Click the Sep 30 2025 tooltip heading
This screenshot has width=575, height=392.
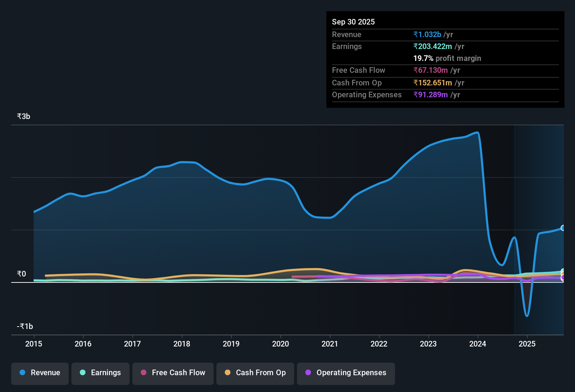coord(353,22)
